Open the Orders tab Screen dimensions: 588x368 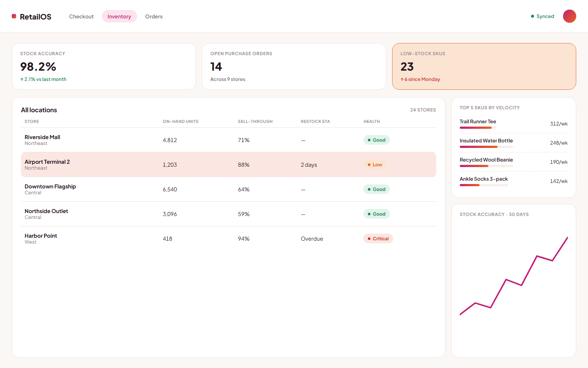pyautogui.click(x=154, y=17)
